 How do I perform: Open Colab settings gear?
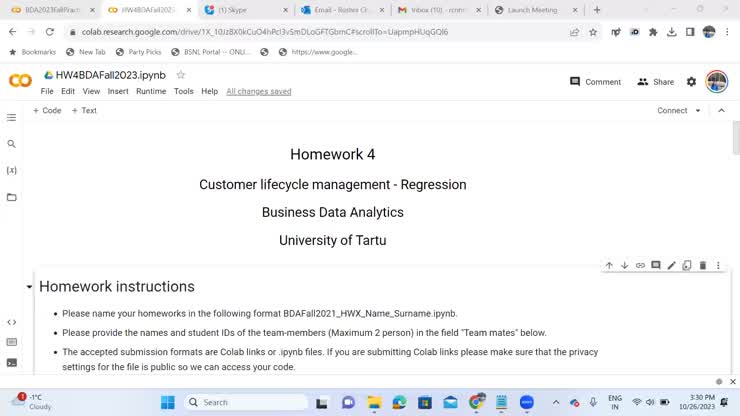[x=691, y=82]
